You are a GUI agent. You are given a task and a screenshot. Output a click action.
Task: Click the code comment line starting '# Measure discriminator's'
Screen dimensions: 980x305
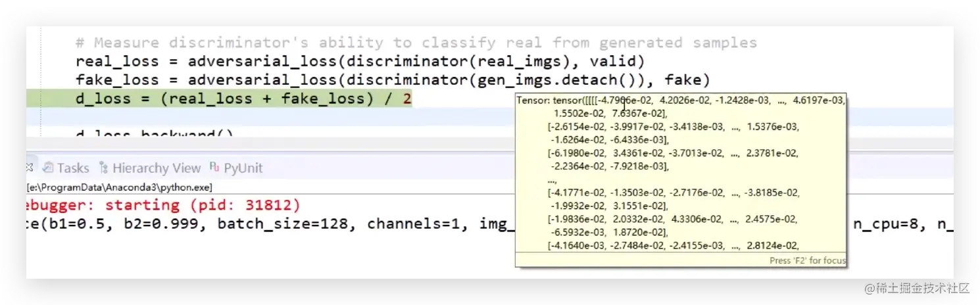(416, 43)
